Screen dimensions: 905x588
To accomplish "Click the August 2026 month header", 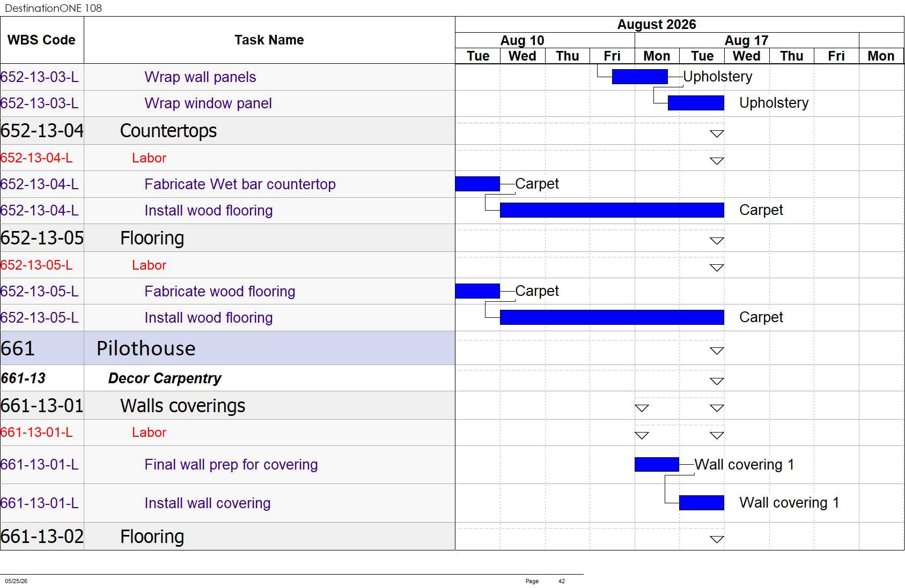I will [657, 25].
